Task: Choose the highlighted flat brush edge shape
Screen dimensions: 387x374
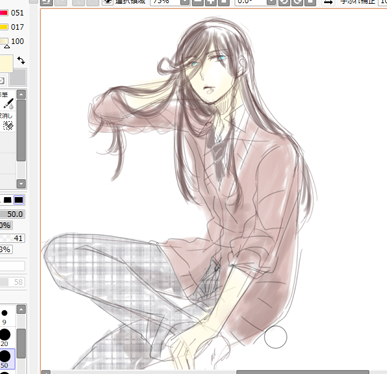Action: click(x=19, y=200)
